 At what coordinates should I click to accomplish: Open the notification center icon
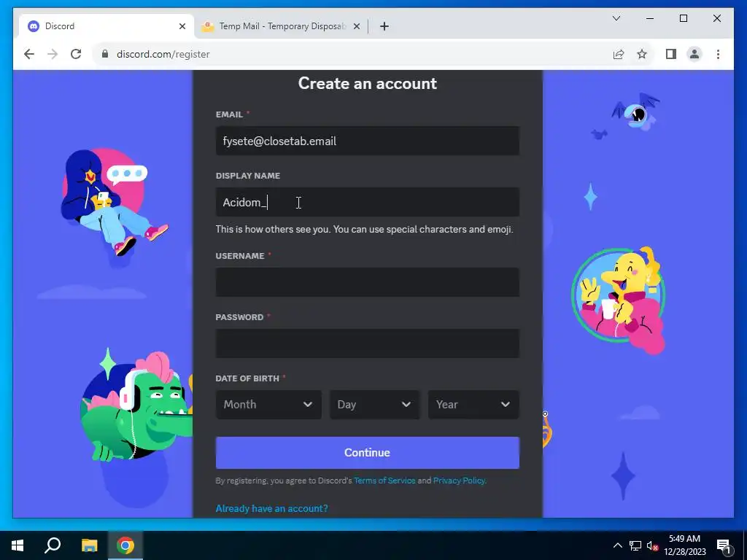(724, 545)
